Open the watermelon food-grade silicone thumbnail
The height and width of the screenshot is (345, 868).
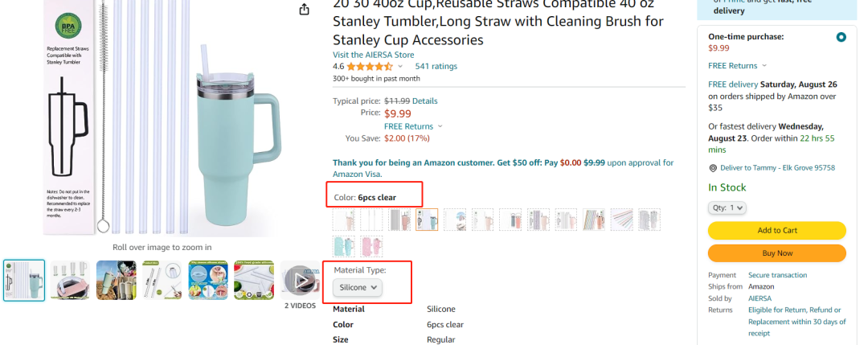click(x=254, y=281)
